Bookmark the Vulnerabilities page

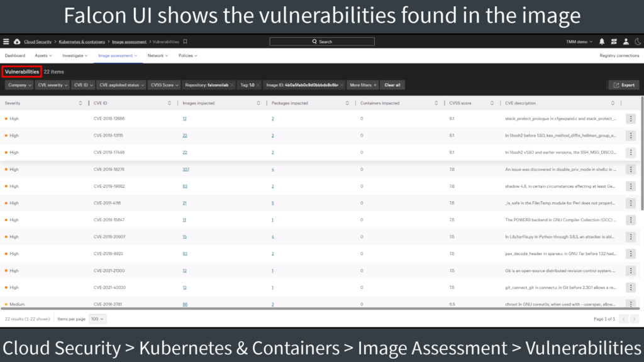pos(186,41)
